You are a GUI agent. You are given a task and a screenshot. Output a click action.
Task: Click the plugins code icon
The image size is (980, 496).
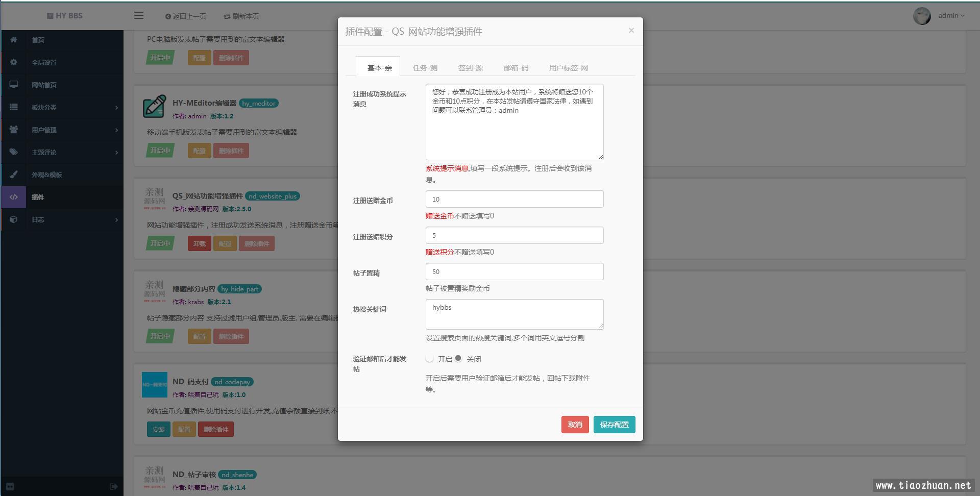[x=14, y=197]
